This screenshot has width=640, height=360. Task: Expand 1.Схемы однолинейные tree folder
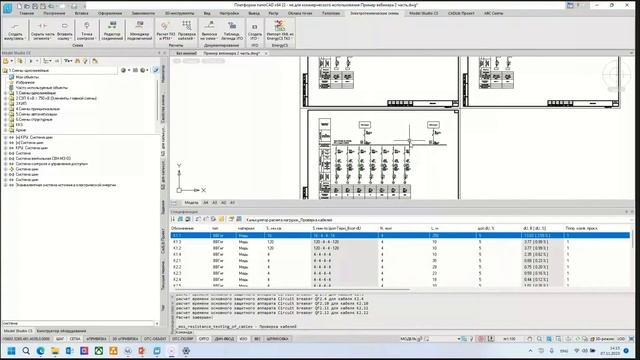(x=5, y=93)
